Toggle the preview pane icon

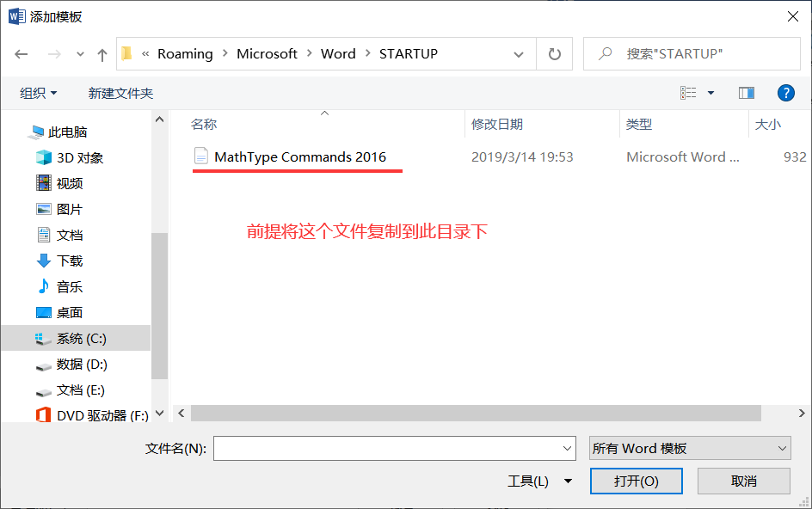point(746,93)
